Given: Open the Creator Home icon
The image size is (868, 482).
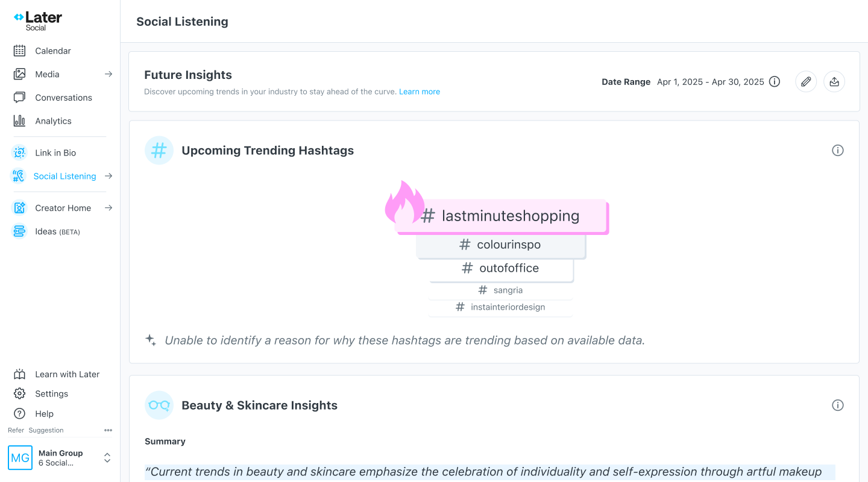Looking at the screenshot, I should (20, 207).
